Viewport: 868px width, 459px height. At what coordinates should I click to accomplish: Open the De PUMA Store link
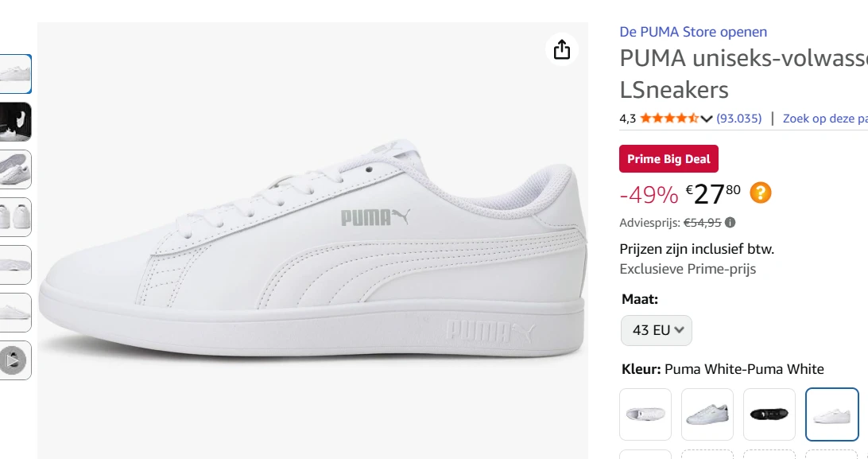[x=693, y=31]
